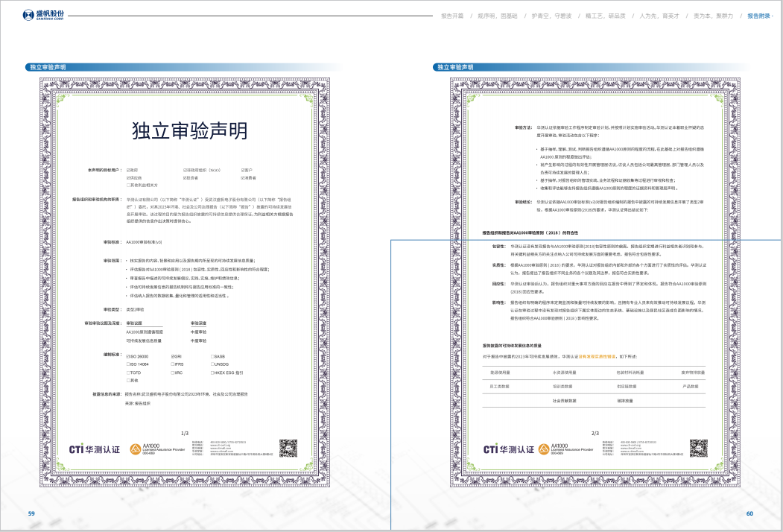This screenshot has height=532, width=783.
Task: Click the QR code on page 2/3
Action: pos(698,447)
